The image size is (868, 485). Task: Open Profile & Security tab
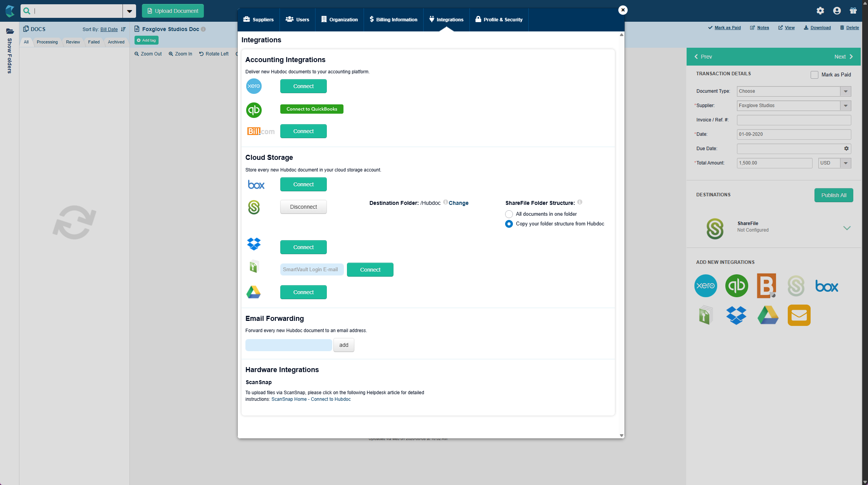[x=499, y=20]
